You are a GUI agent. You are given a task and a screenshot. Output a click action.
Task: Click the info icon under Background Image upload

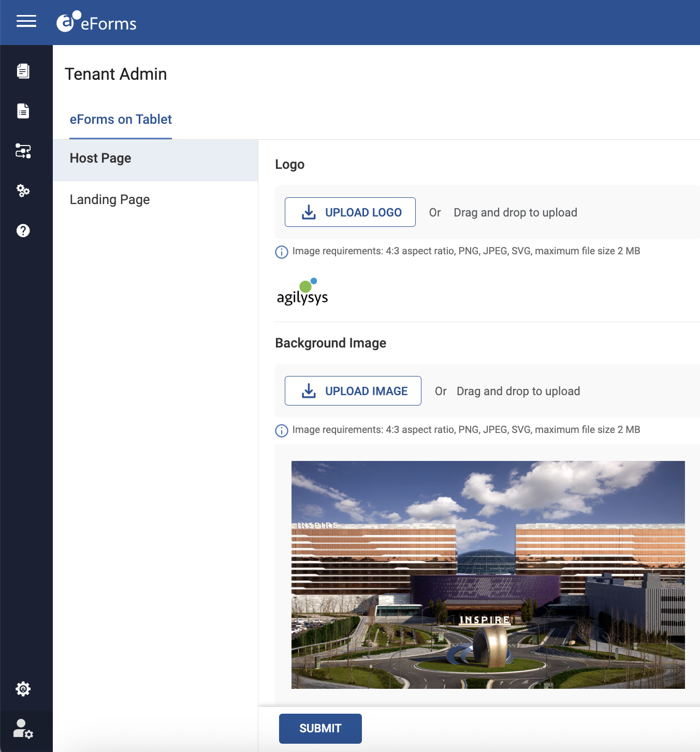click(282, 431)
